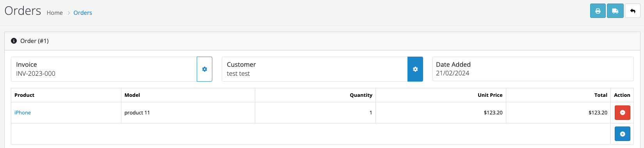Remove iPhone product with red minus button
The height and width of the screenshot is (148, 644).
click(x=623, y=112)
